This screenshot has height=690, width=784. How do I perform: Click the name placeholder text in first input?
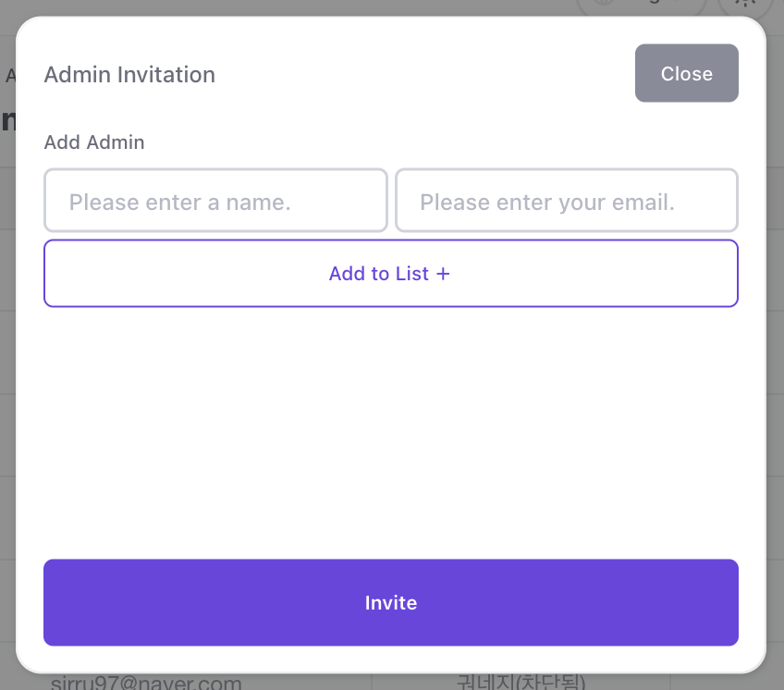point(180,202)
